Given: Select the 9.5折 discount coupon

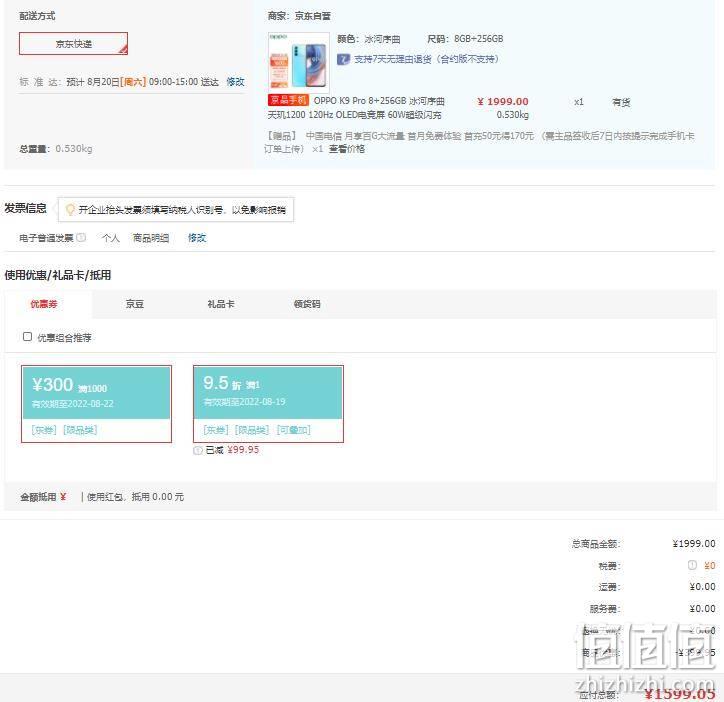Looking at the screenshot, I should (x=268, y=404).
